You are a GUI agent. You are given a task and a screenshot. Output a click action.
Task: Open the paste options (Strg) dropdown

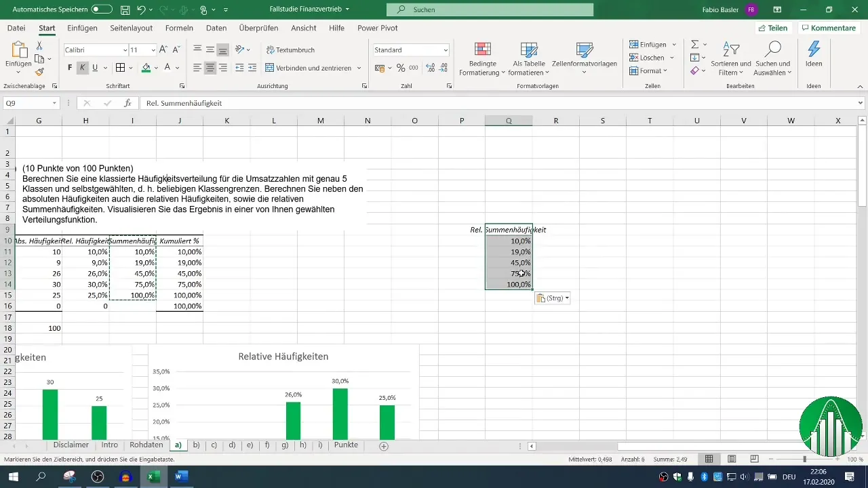coord(553,298)
